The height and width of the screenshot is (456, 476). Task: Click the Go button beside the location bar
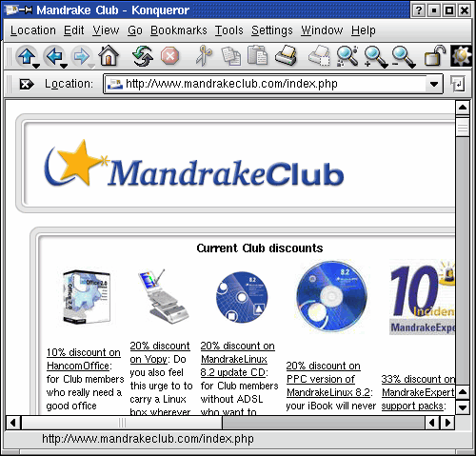pos(458,84)
